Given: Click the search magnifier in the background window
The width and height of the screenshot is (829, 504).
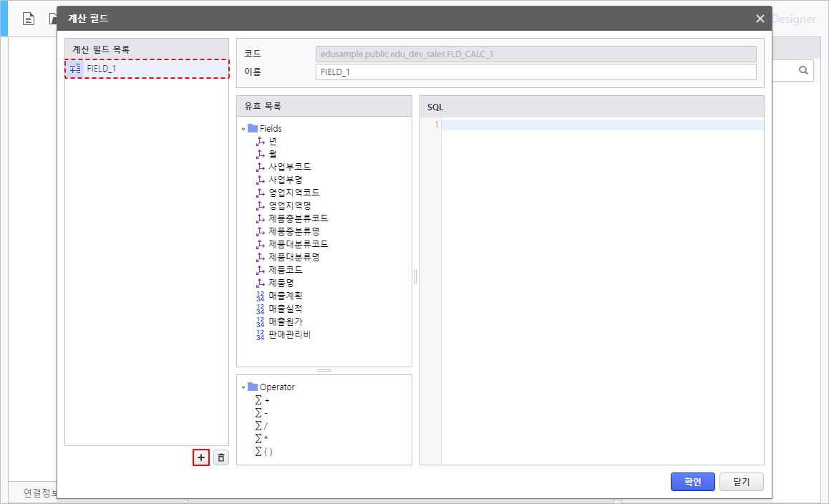Looking at the screenshot, I should (803, 70).
